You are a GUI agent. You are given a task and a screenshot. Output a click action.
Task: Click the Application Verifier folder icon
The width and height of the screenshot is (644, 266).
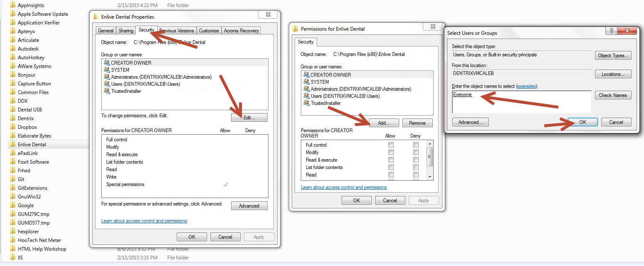(12, 23)
